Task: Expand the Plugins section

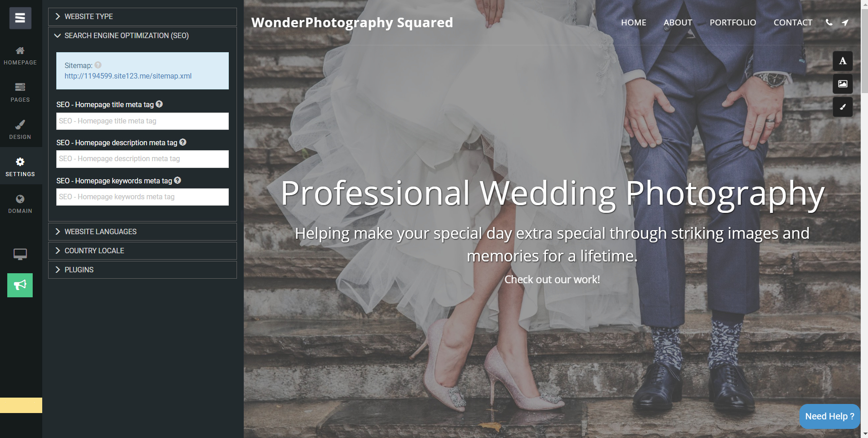Action: point(143,270)
